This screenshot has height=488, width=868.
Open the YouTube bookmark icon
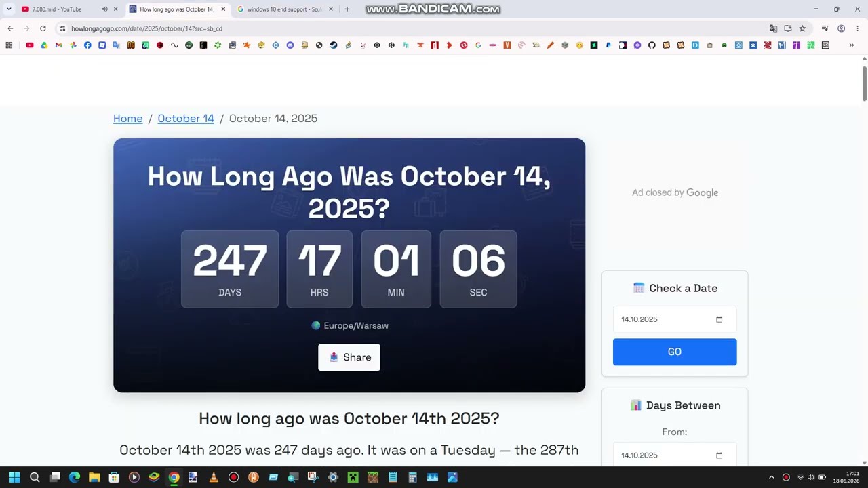tap(30, 45)
